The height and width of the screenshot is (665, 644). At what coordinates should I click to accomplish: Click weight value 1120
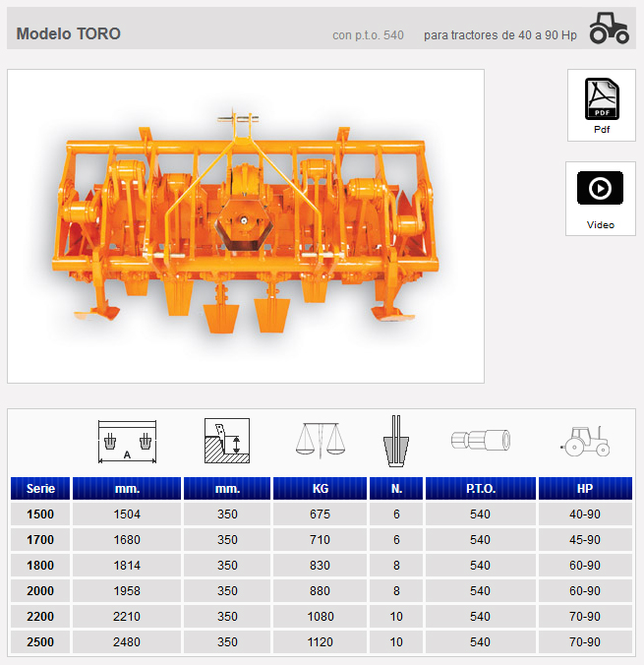point(321,642)
